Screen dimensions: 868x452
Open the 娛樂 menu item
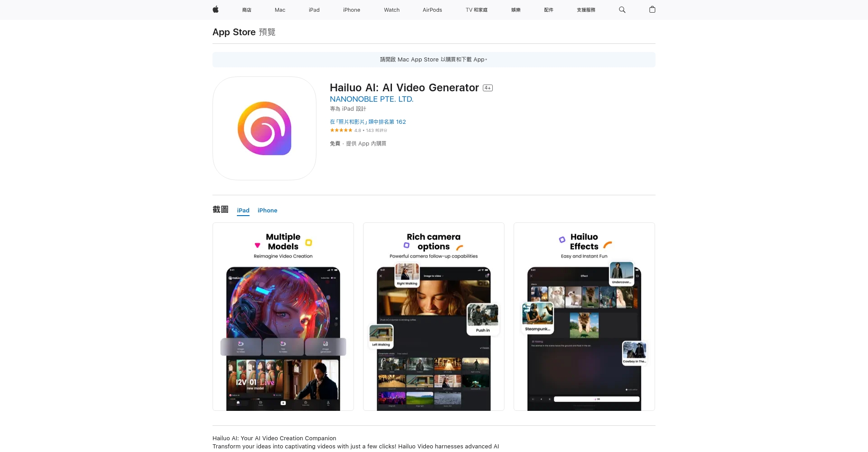516,10
